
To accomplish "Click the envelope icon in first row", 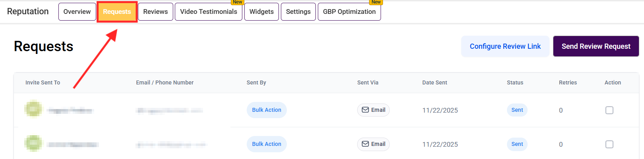I will pos(365,110).
